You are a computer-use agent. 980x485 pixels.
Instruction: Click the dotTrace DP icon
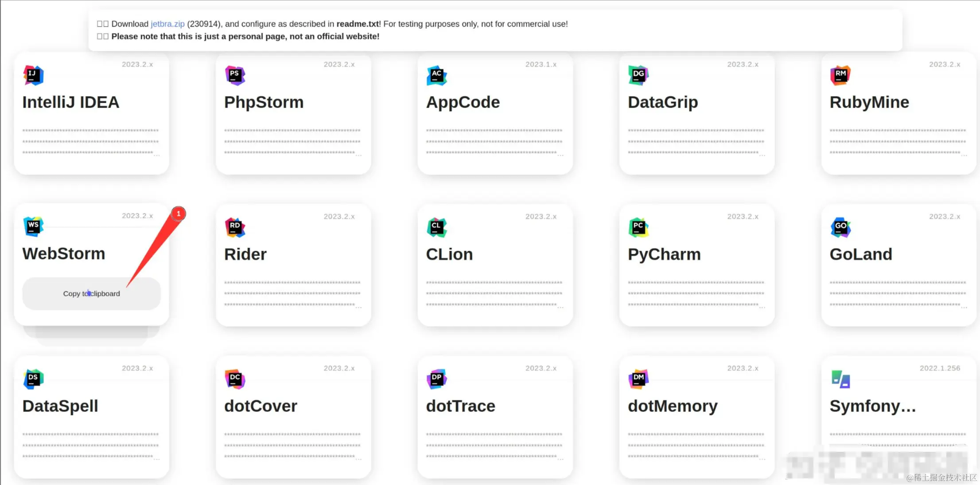click(436, 379)
